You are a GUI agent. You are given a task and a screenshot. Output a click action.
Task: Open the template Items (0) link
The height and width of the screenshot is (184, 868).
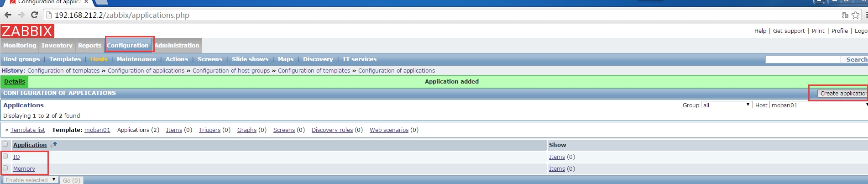coord(174,130)
